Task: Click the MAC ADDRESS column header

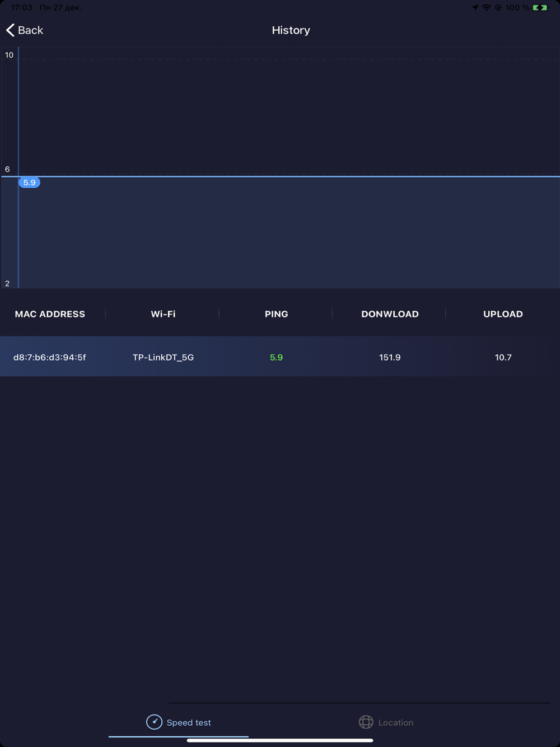Action: click(x=50, y=314)
